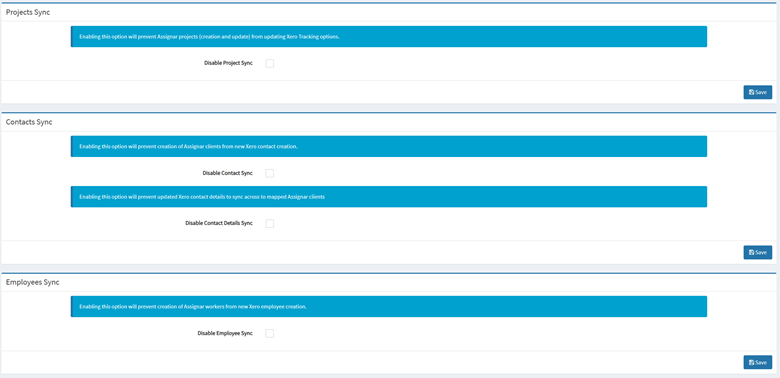Save the Projects Sync settings
Image resolution: width=780 pixels, height=378 pixels.
(758, 93)
